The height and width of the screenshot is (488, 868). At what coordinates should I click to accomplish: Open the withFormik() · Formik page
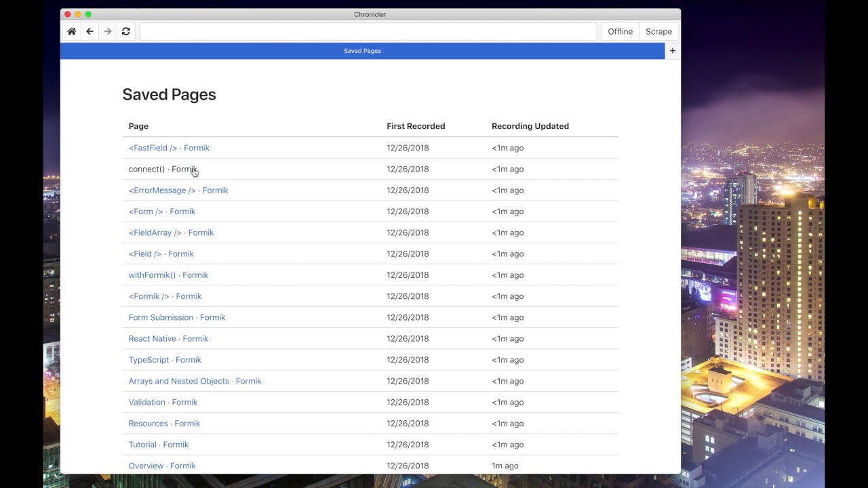click(x=168, y=275)
